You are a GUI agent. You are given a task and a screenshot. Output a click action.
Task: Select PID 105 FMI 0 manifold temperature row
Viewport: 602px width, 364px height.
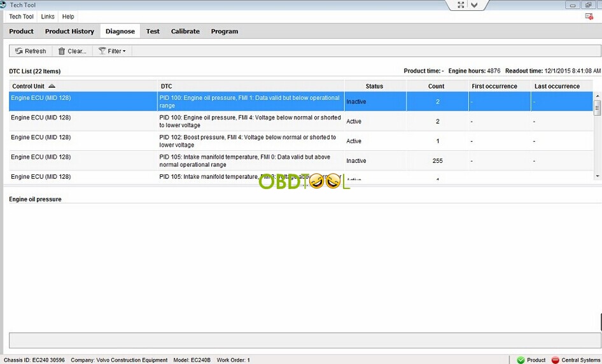pos(301,160)
